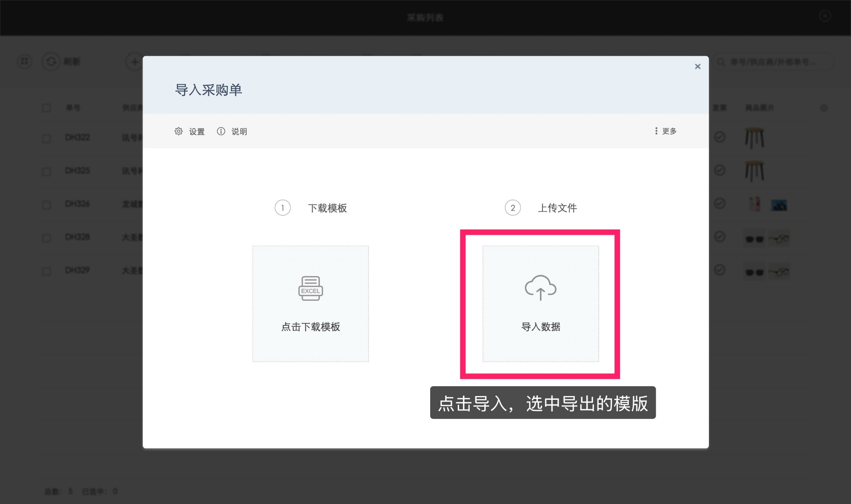Click the cloud upload icon under 上传文件
The width and height of the screenshot is (851, 504).
[x=541, y=288]
